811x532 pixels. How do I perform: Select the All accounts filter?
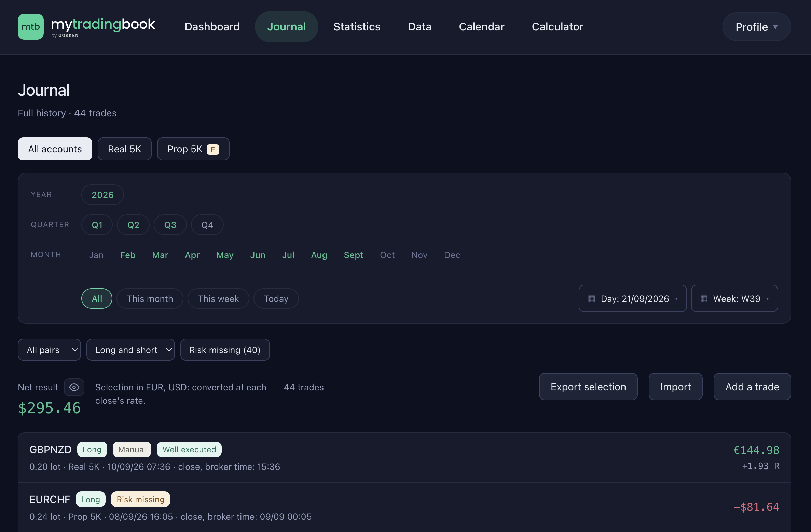[x=55, y=149]
